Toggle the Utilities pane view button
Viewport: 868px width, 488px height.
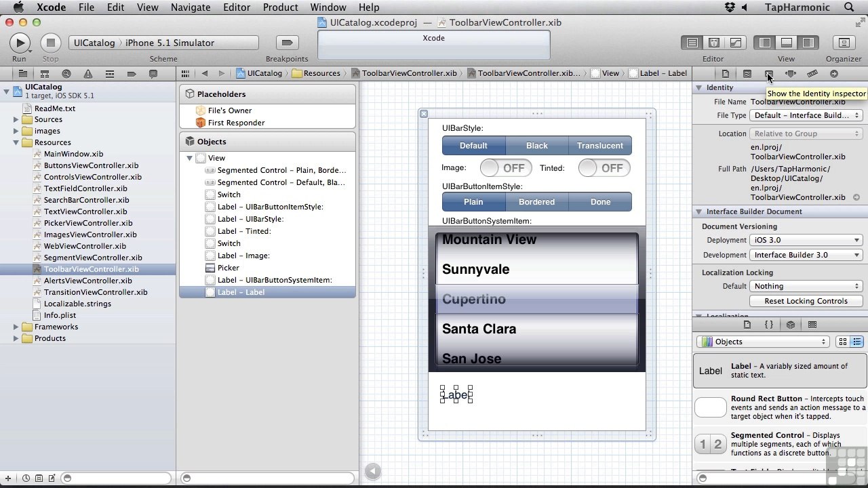point(808,43)
